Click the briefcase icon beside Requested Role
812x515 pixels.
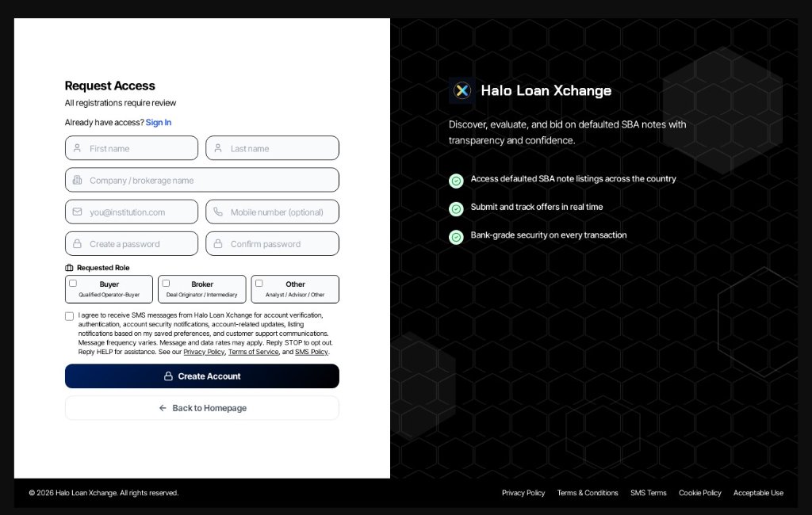click(x=70, y=268)
